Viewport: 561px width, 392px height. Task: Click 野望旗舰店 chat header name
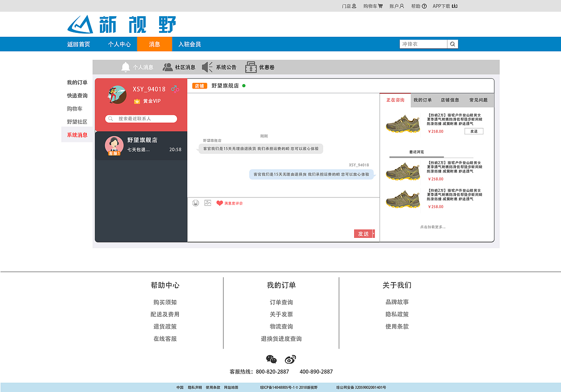tap(225, 86)
